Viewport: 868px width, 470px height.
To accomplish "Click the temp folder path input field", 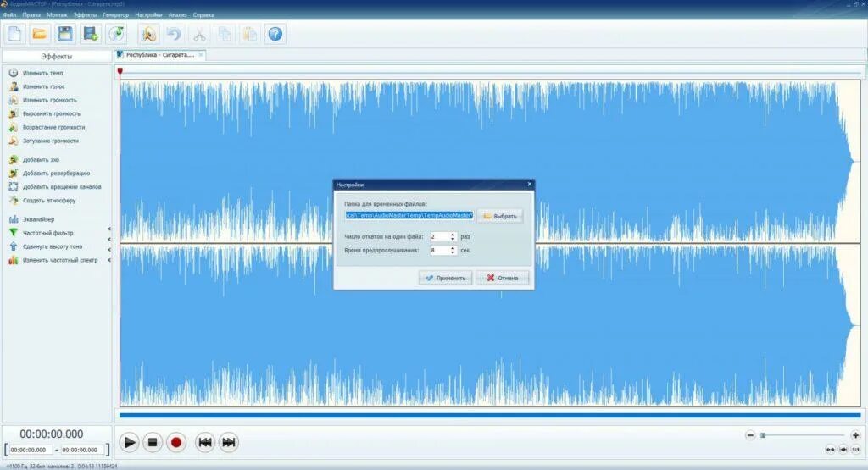I will coord(409,215).
